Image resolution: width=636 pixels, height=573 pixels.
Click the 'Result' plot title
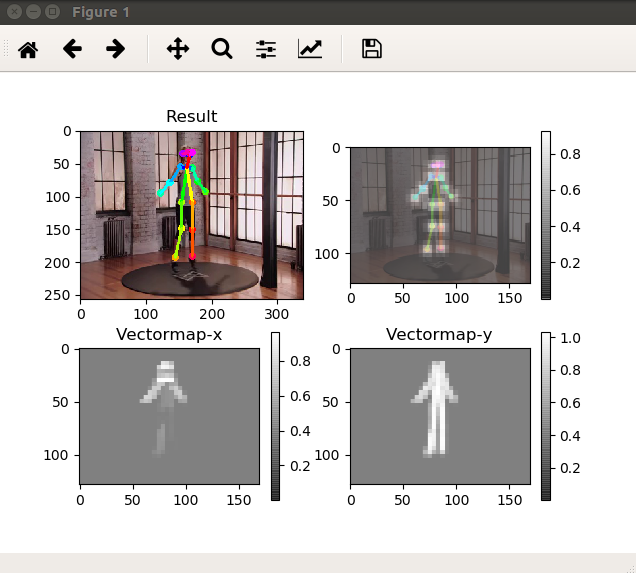click(192, 116)
